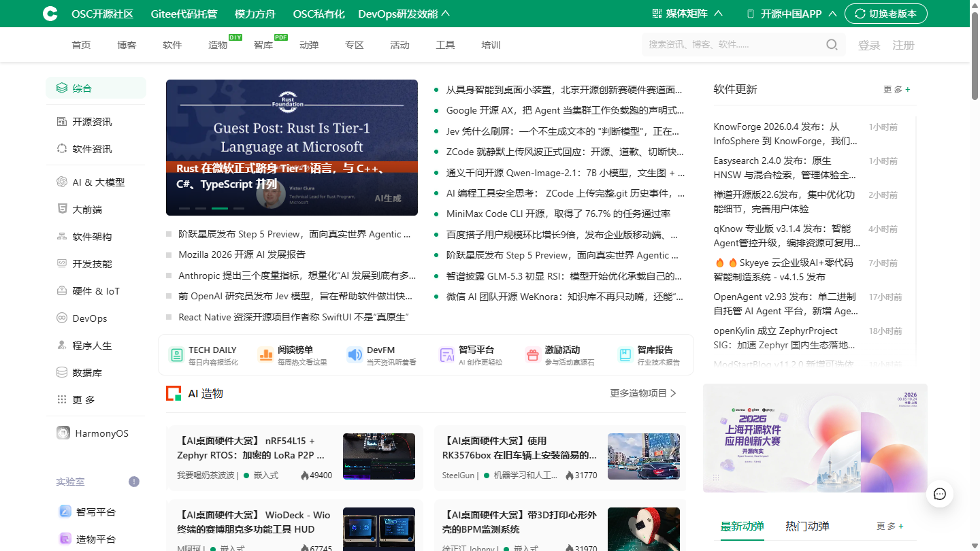Click the OSChina logo in the top bar
The height and width of the screenshot is (551, 980).
tap(50, 14)
